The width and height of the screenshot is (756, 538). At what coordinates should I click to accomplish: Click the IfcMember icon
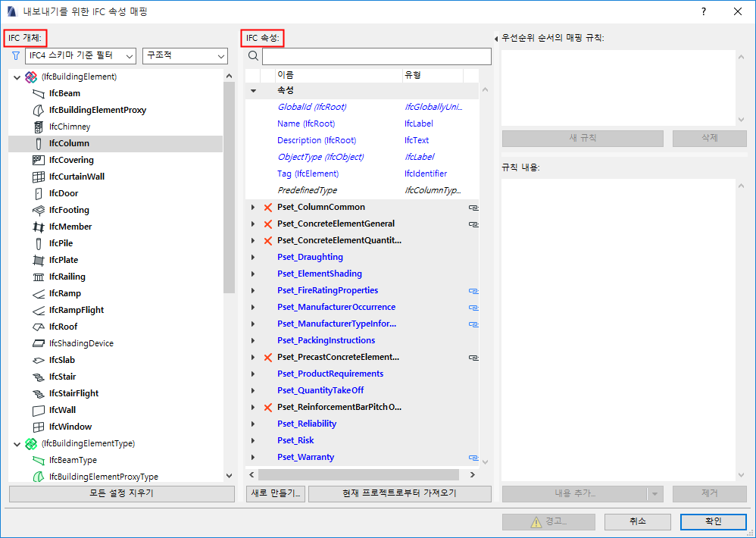coord(38,227)
